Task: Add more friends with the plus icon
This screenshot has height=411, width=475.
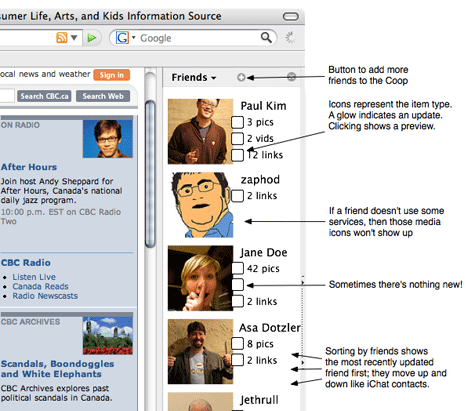Action: pyautogui.click(x=241, y=77)
